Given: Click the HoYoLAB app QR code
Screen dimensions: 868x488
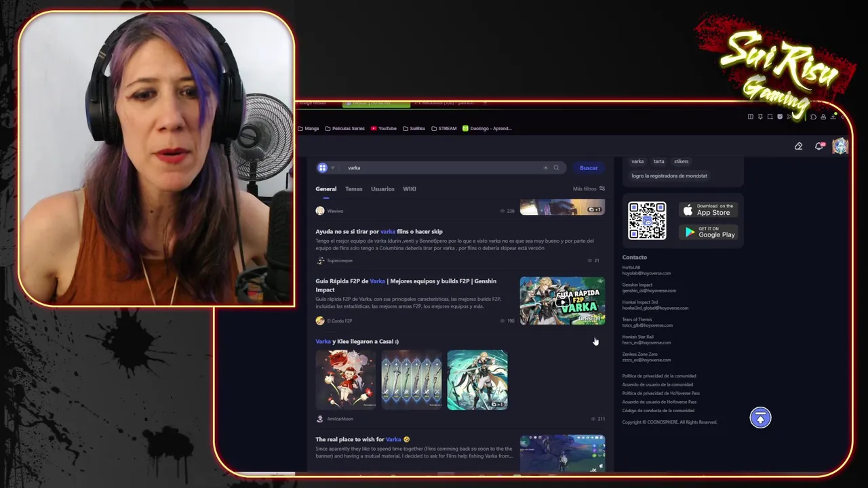Looking at the screenshot, I should tap(647, 220).
